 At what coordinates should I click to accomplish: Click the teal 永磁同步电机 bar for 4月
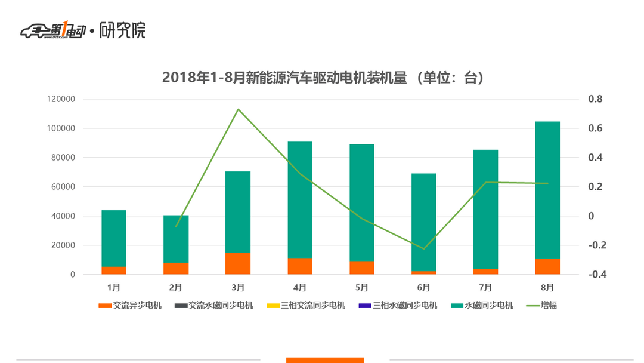(x=300, y=200)
